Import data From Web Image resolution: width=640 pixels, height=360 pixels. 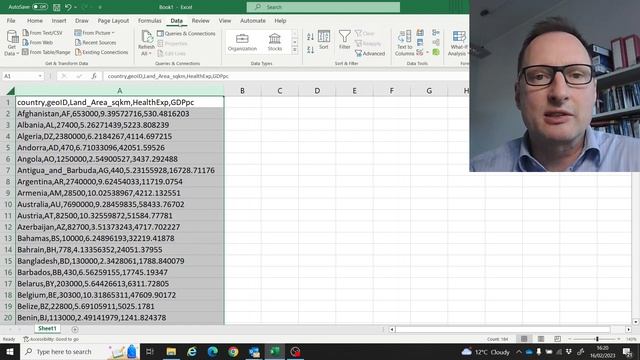coord(38,42)
